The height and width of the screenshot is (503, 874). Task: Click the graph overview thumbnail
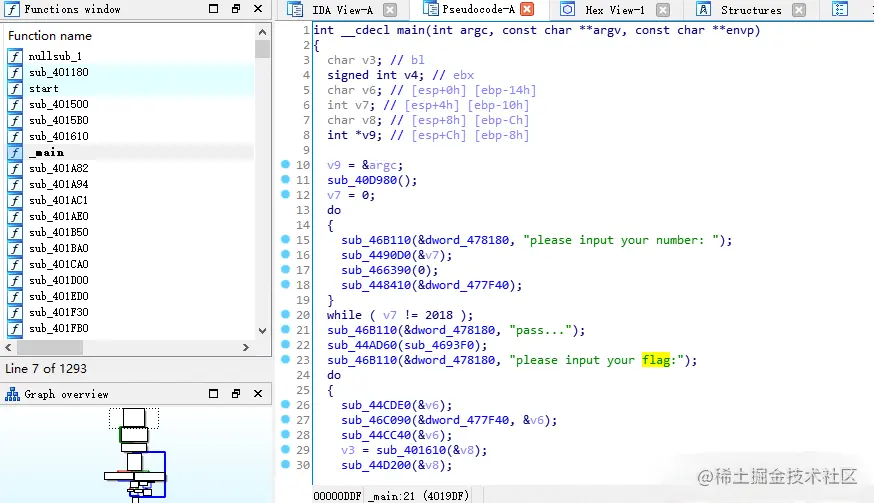(134, 453)
